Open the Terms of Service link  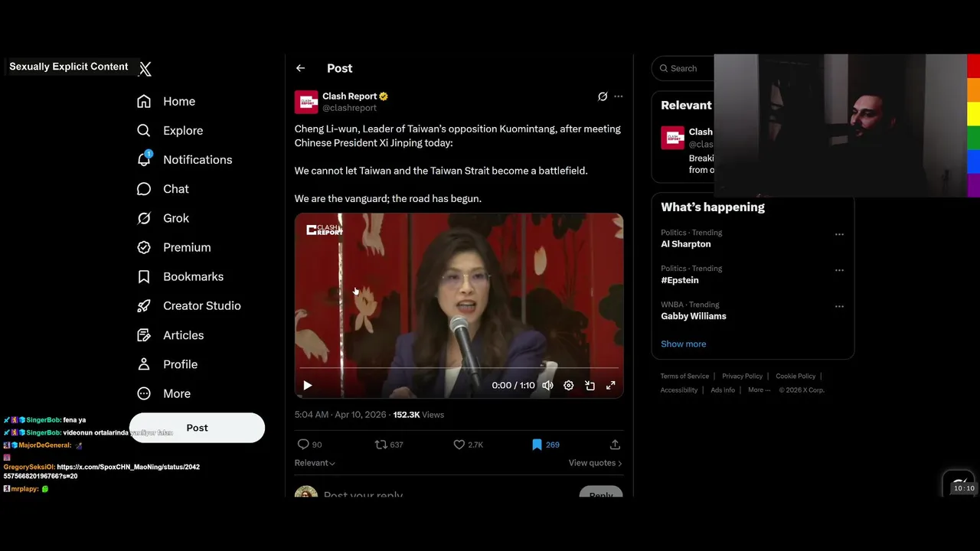[684, 376]
